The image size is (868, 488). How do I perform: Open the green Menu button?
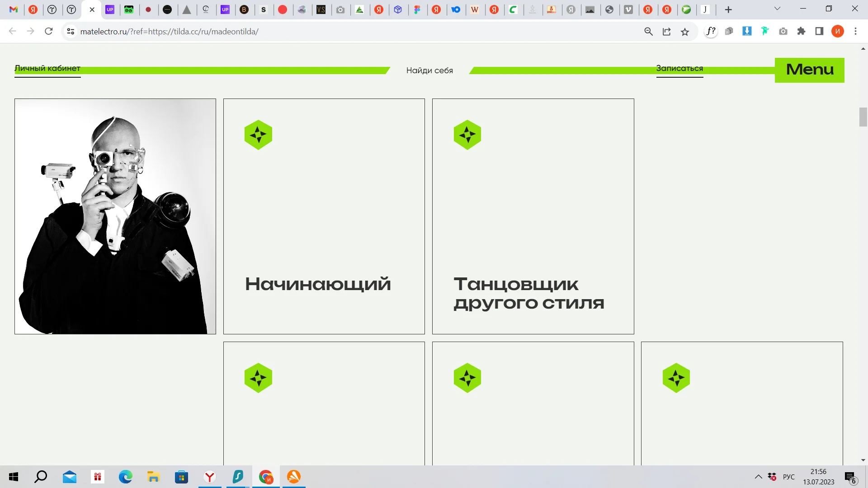(809, 70)
